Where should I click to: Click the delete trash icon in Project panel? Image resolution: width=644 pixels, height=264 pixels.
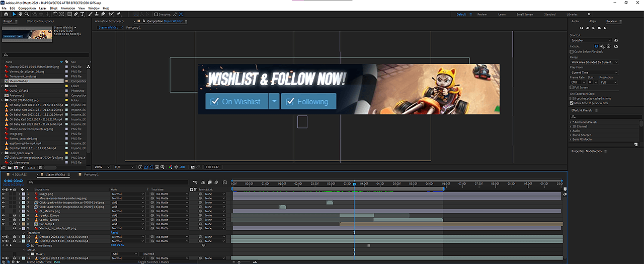40,168
